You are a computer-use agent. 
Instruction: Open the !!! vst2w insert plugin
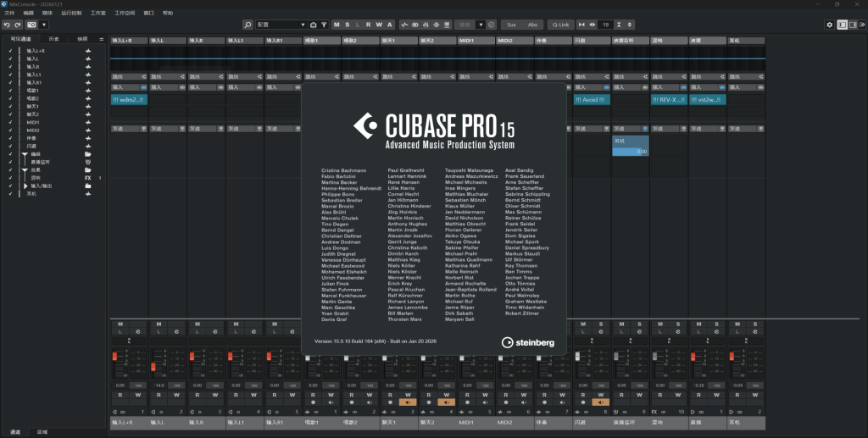tap(708, 100)
